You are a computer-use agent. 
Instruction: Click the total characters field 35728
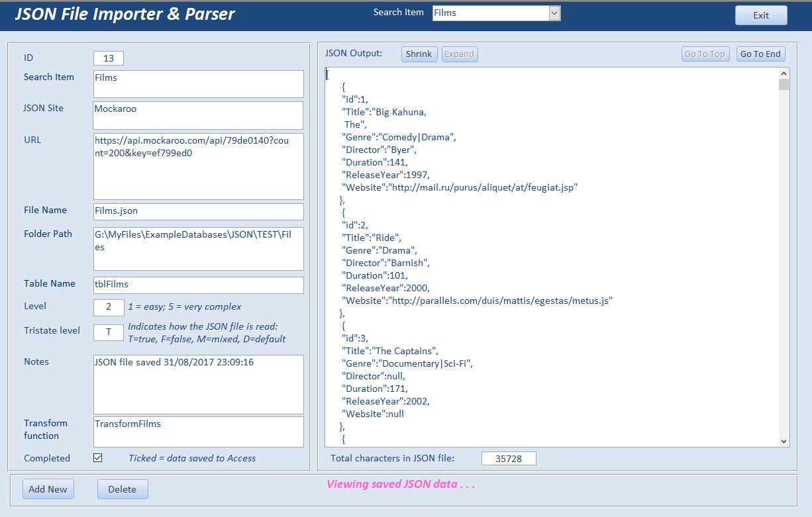click(x=509, y=459)
